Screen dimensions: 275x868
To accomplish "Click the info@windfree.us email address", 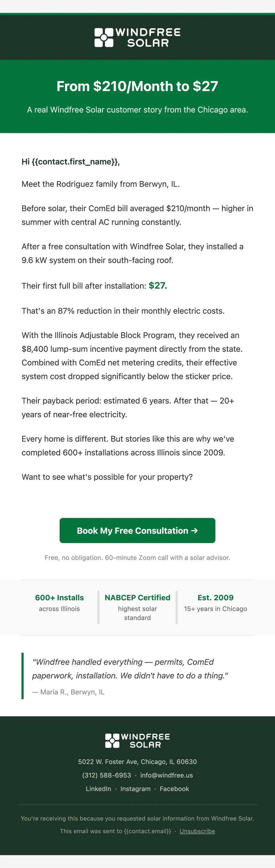I will (x=167, y=775).
